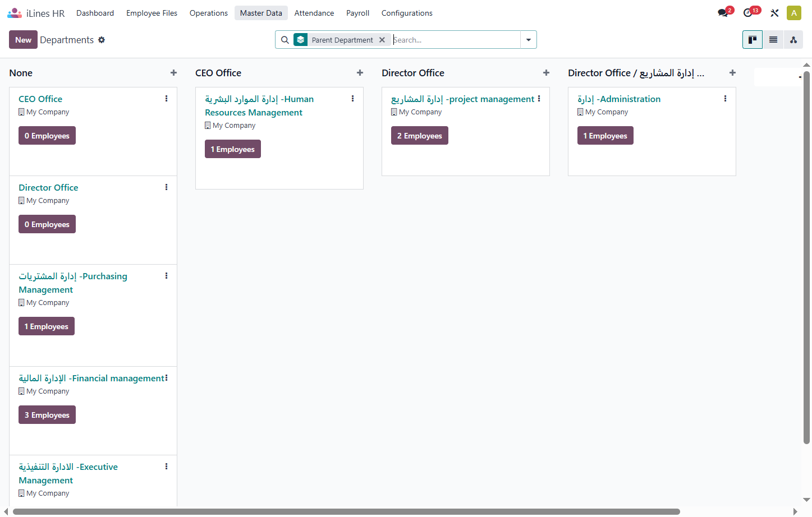Open options menu of the Purchasing Management card
This screenshot has width=812, height=517.
click(x=166, y=276)
